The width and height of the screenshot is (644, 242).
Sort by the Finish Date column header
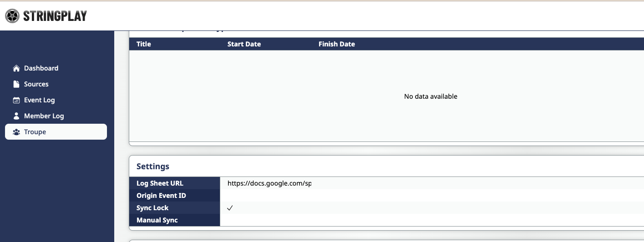[336, 44]
